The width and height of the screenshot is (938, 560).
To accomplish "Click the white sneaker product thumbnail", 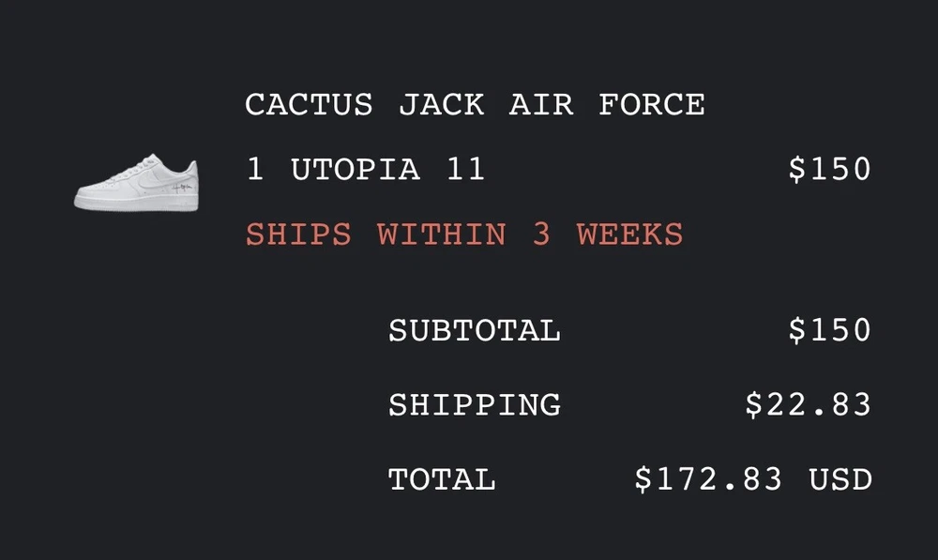I will click(x=137, y=183).
